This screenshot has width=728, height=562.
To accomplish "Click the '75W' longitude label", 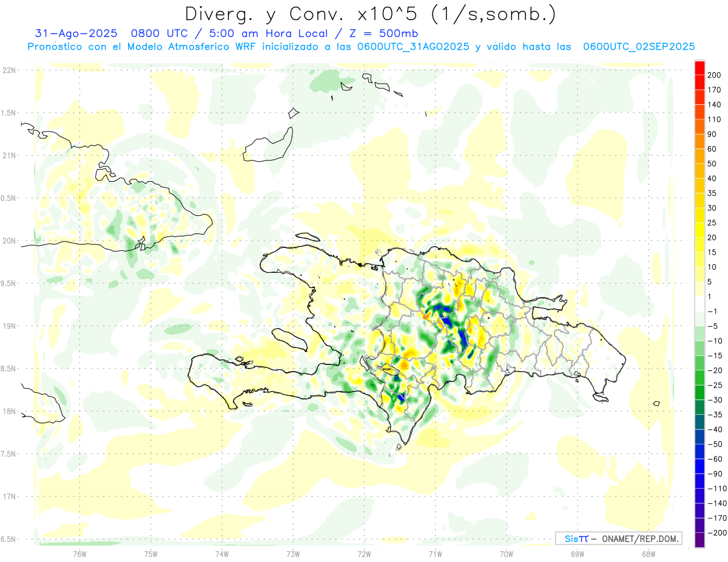I will 150,554.
